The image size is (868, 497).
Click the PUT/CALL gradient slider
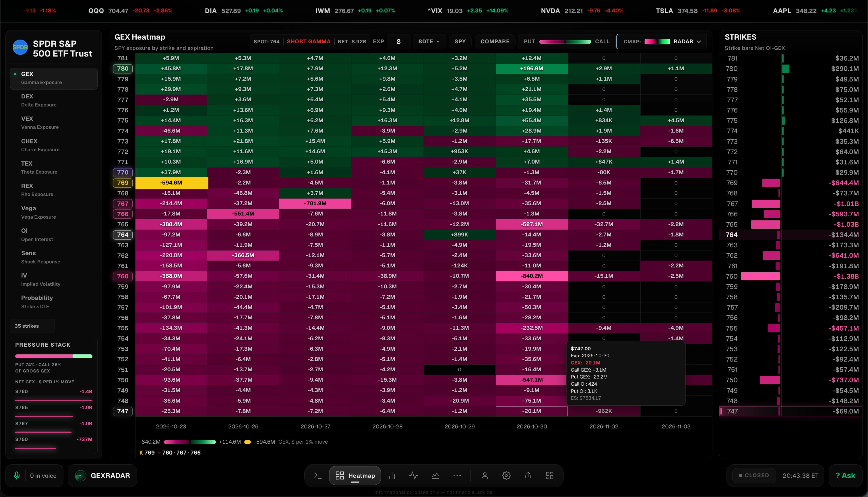[565, 42]
